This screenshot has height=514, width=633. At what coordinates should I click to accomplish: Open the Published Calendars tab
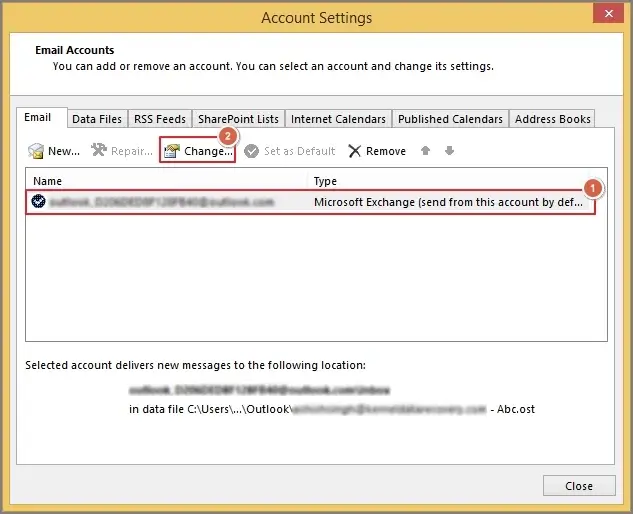450,119
